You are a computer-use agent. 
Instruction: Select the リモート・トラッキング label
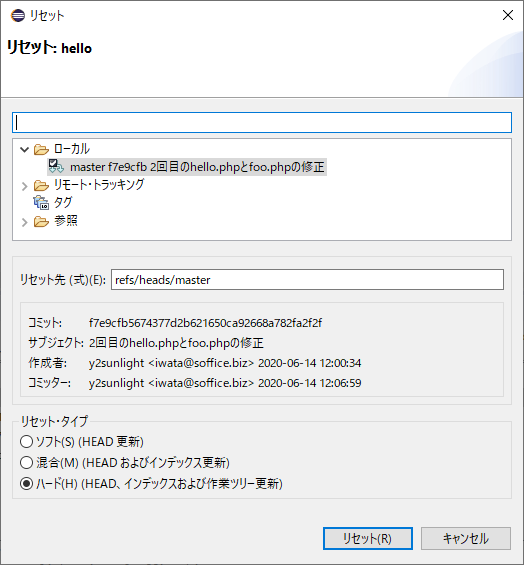[x=99, y=185]
